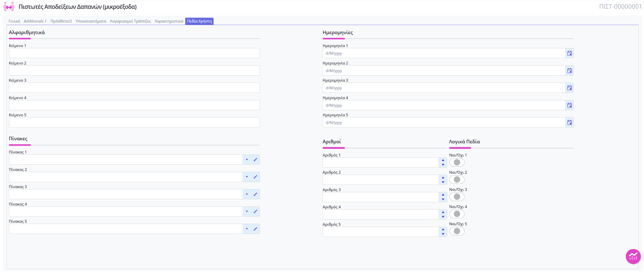Viewport: 644px width, 273px height.
Task: Decrease Αριθμός 1 with down arrow
Action: tap(443, 165)
